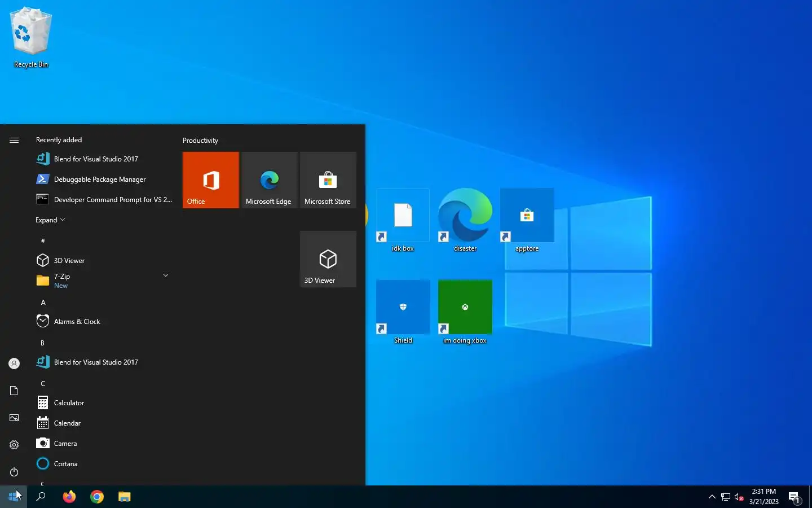
Task: Open the Microsoft Store tile
Action: pos(328,180)
